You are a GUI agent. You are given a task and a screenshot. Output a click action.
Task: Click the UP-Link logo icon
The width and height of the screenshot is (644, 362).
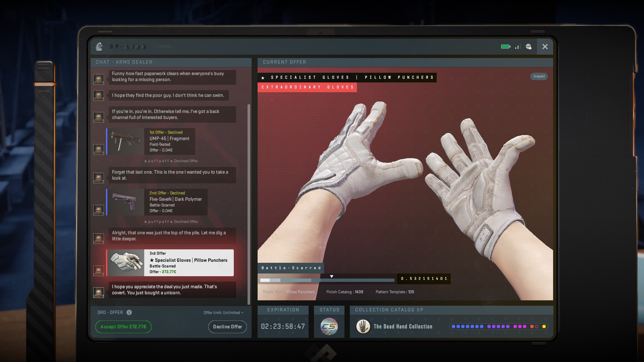coord(99,47)
